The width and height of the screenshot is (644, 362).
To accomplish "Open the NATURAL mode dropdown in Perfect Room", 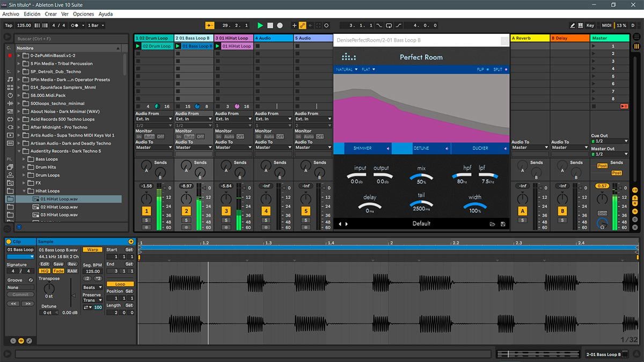I will (347, 69).
